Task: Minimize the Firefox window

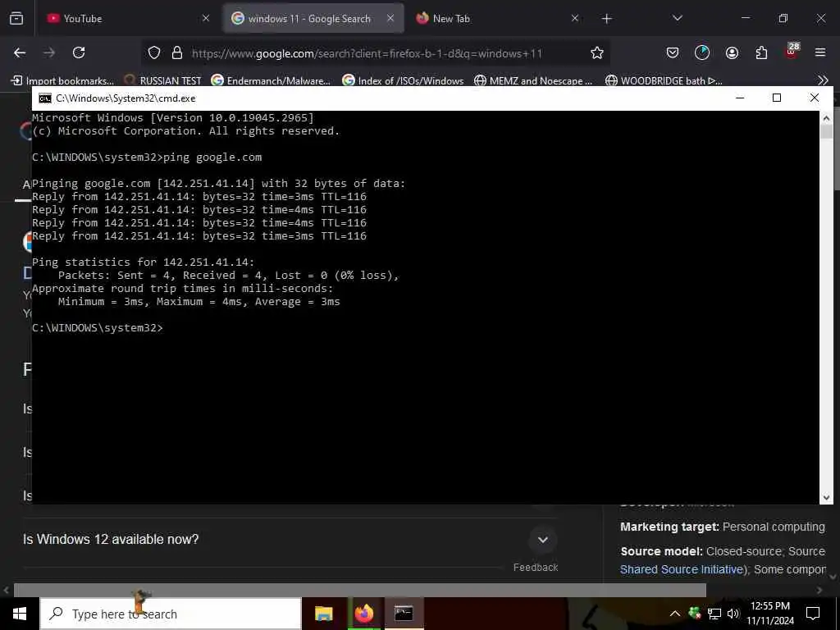Action: tap(745, 18)
